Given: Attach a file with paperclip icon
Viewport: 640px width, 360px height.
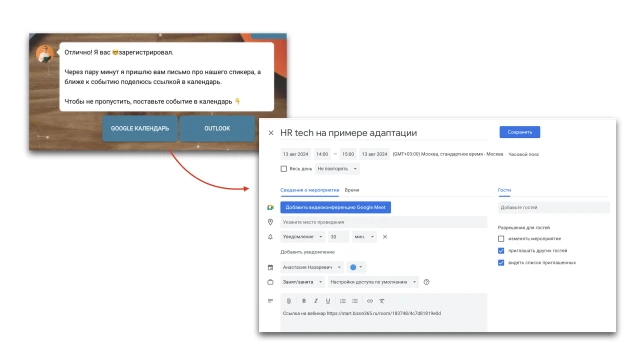Looking at the screenshot, I should (289, 301).
